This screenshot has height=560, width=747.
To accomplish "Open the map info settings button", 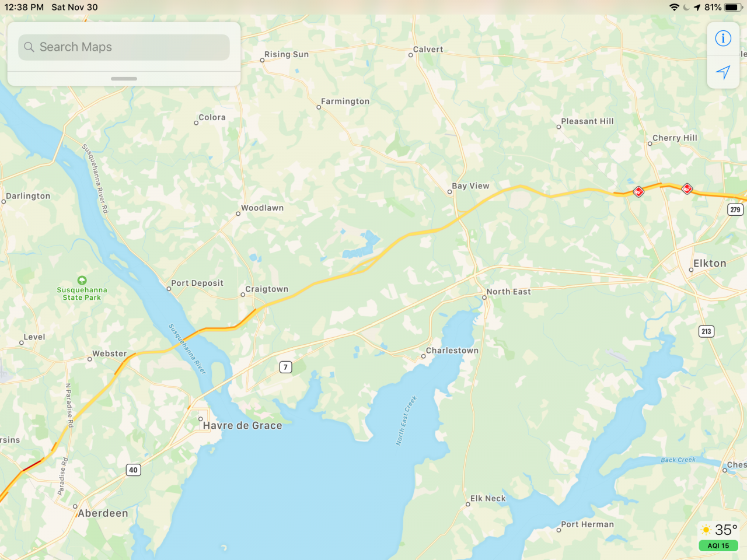I will 723,38.
